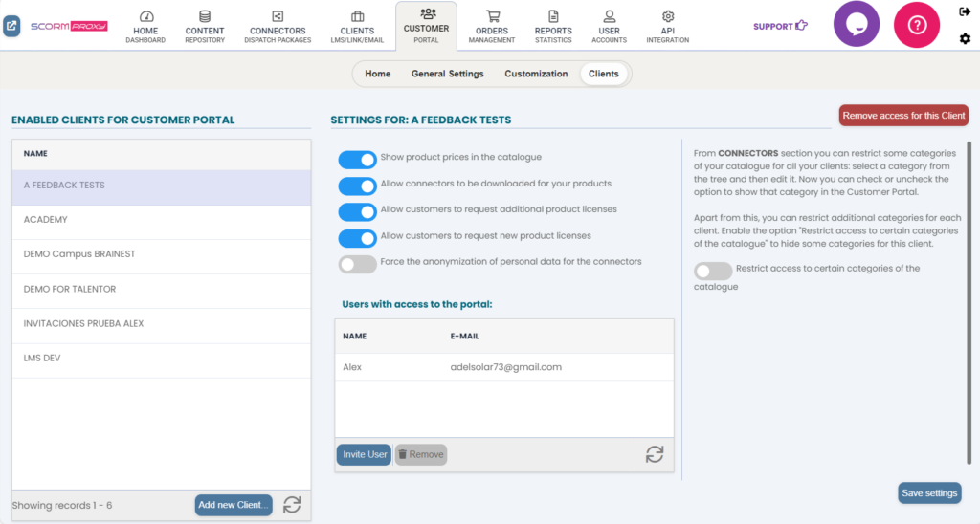Click the E-MAIL column header
980x524 pixels.
[464, 336]
